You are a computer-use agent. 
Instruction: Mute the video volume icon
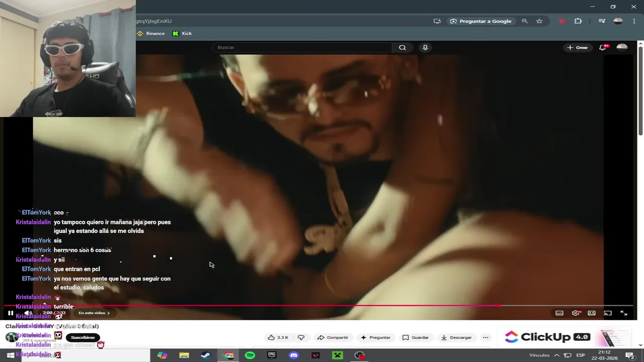pos(28,313)
